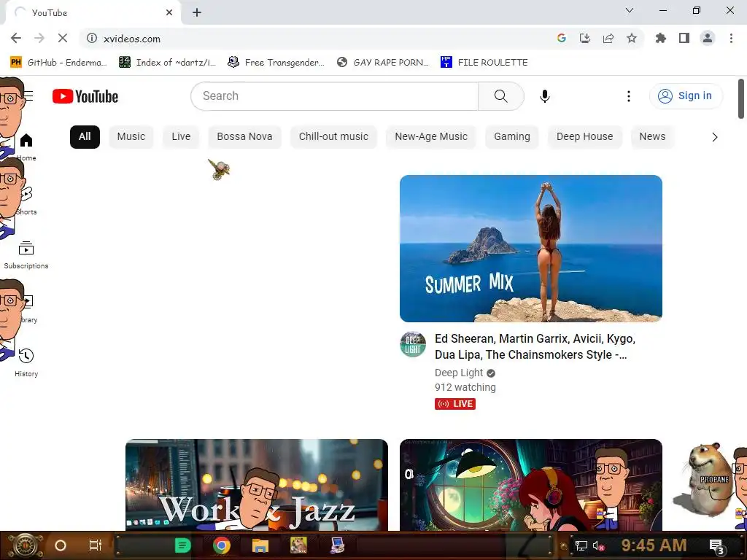Viewport: 747px width, 560px height.
Task: Open Task View on taskbar
Action: [x=96, y=545]
